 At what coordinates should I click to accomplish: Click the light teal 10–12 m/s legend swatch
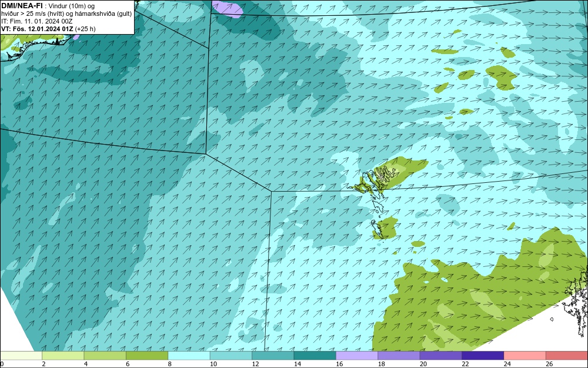point(231,356)
